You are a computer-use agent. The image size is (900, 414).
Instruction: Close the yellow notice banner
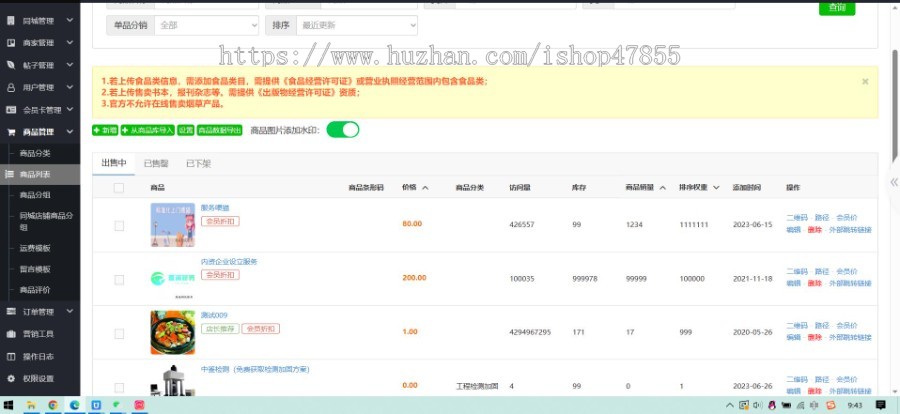(x=865, y=82)
